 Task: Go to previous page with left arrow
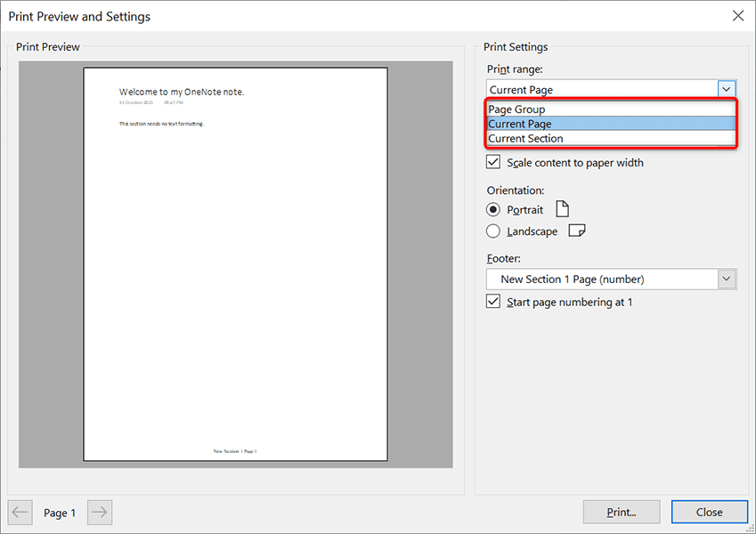pos(20,512)
